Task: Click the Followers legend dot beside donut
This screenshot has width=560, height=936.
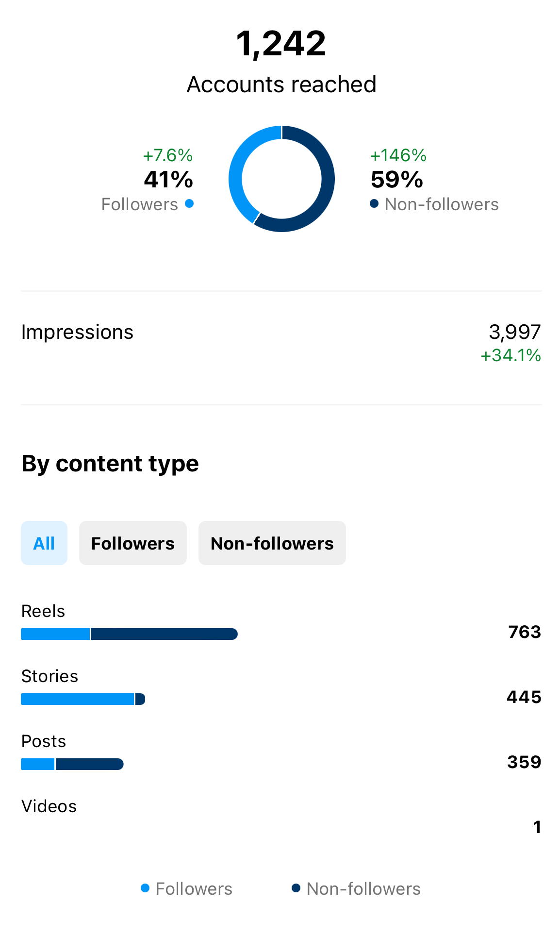Action: point(189,204)
